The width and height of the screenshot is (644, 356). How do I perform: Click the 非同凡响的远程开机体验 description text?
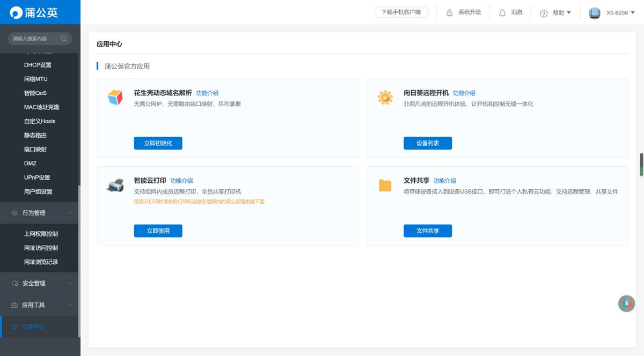(469, 104)
